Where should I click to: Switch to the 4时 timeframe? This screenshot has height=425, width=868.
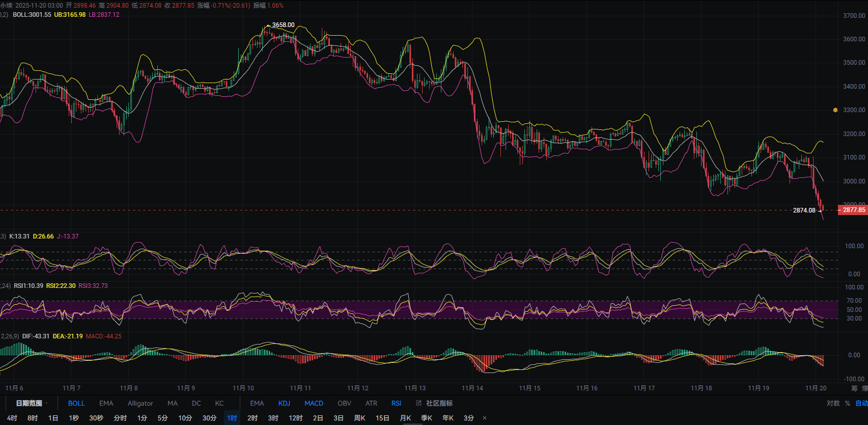click(x=12, y=418)
